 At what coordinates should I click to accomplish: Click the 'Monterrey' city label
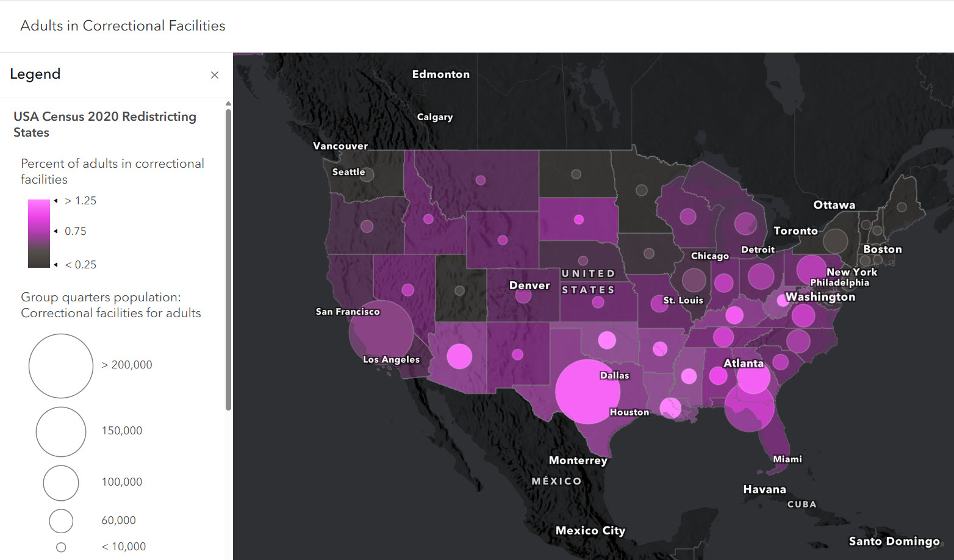point(578,461)
